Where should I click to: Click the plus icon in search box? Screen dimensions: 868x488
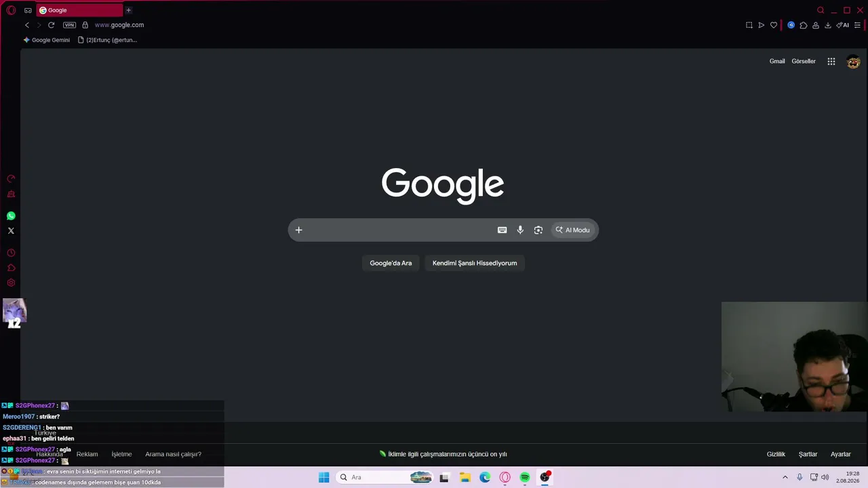(x=298, y=230)
